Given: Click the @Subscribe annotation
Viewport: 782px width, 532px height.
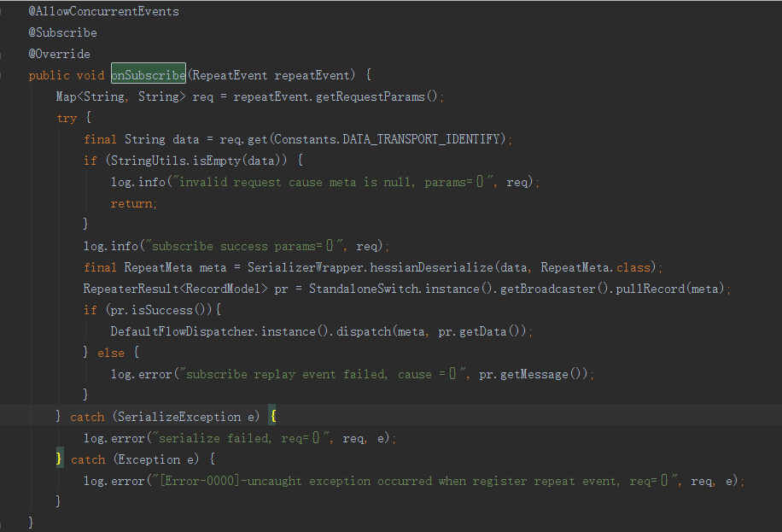Looking at the screenshot, I should tap(63, 32).
